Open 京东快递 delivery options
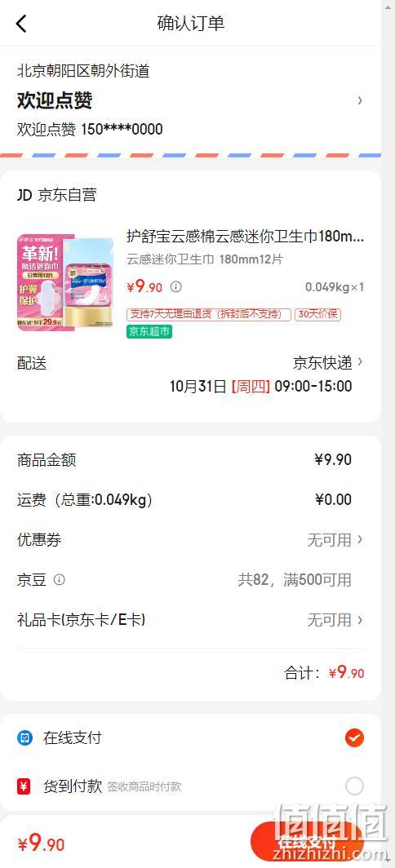395x868 pixels. click(x=328, y=362)
